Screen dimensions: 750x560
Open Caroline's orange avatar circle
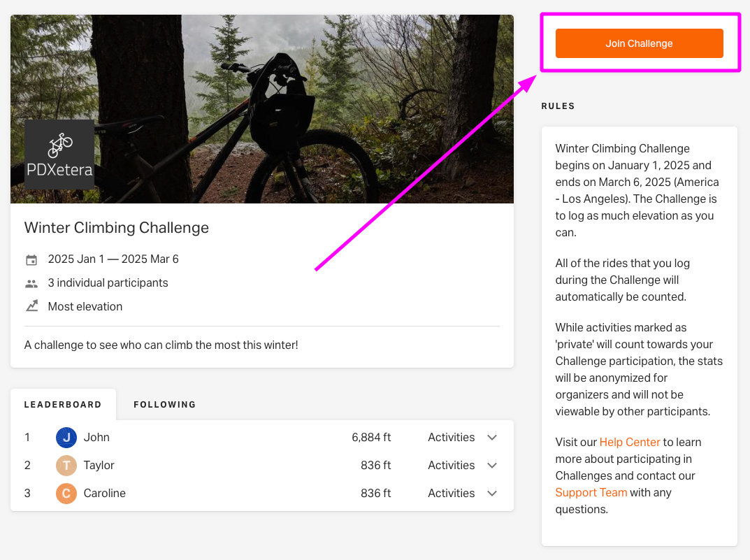click(x=66, y=493)
